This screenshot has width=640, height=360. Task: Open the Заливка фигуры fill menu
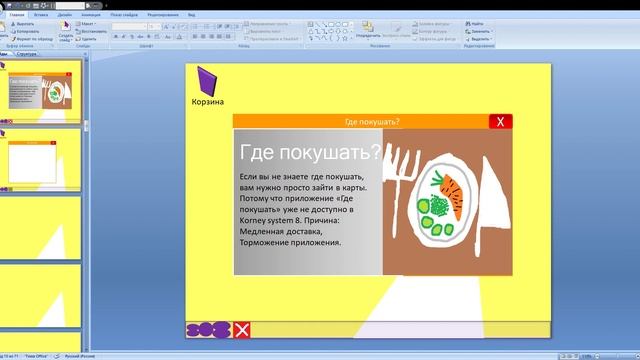[431, 24]
